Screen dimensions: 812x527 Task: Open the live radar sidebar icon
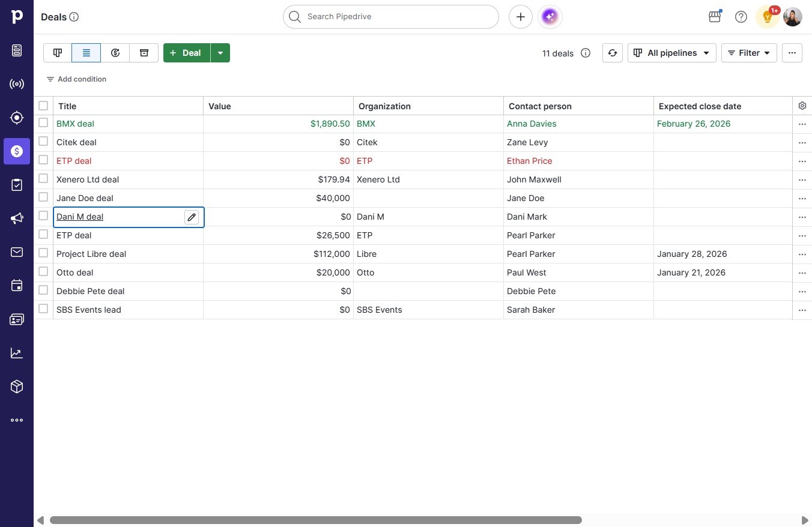point(17,84)
